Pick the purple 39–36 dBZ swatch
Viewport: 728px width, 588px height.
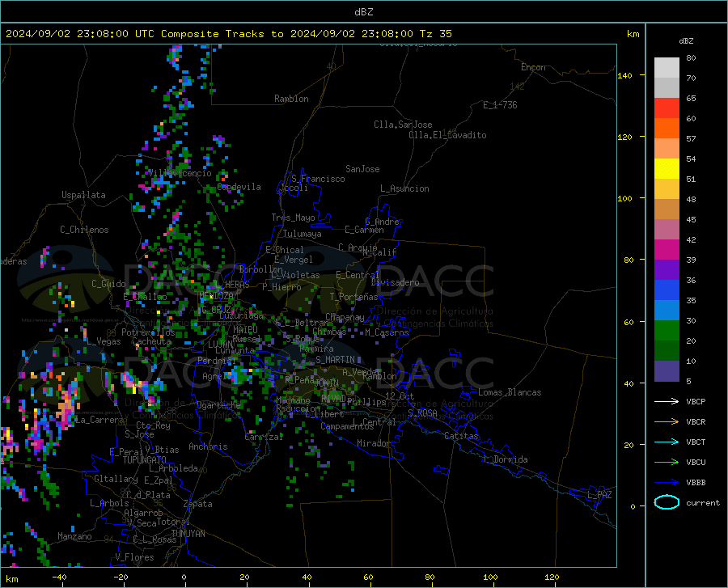click(x=667, y=270)
